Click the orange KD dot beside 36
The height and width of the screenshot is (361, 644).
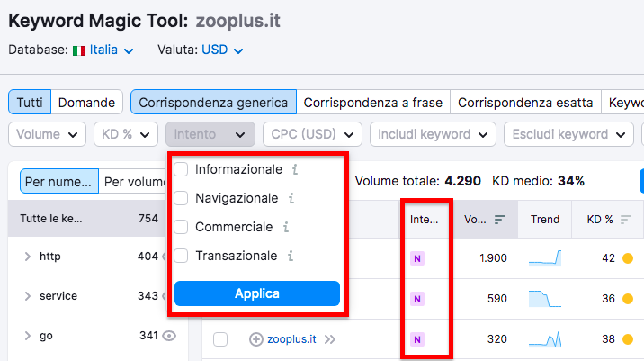click(628, 299)
